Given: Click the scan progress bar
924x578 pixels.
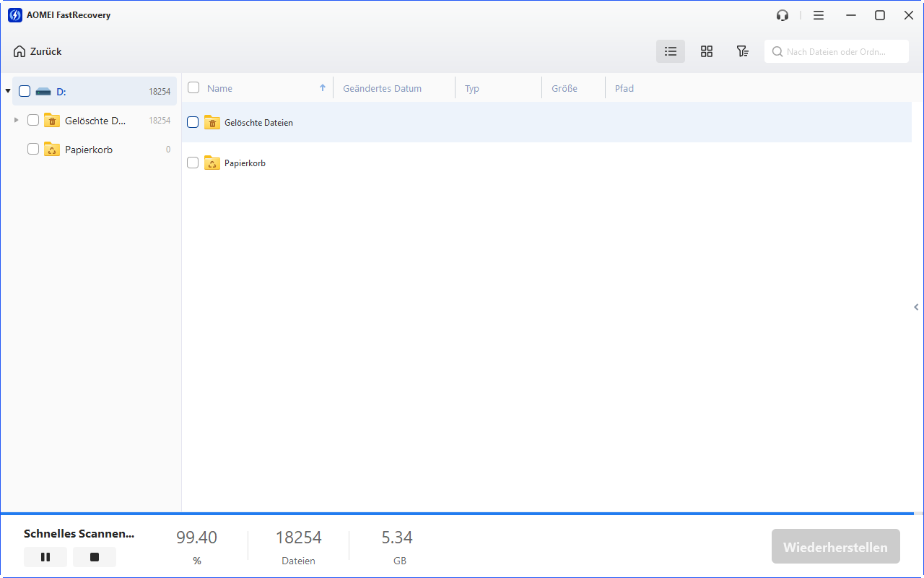Looking at the screenshot, I should pos(462,514).
